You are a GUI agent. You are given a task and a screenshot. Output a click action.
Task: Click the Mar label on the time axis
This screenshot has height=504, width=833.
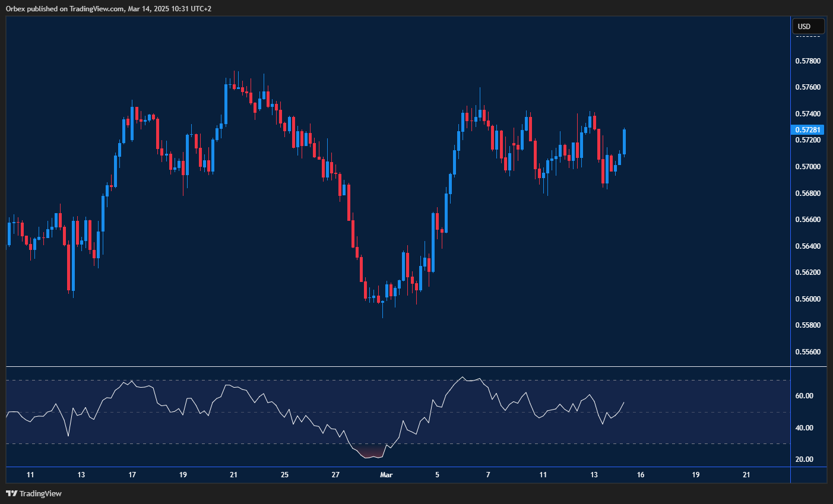pyautogui.click(x=385, y=475)
